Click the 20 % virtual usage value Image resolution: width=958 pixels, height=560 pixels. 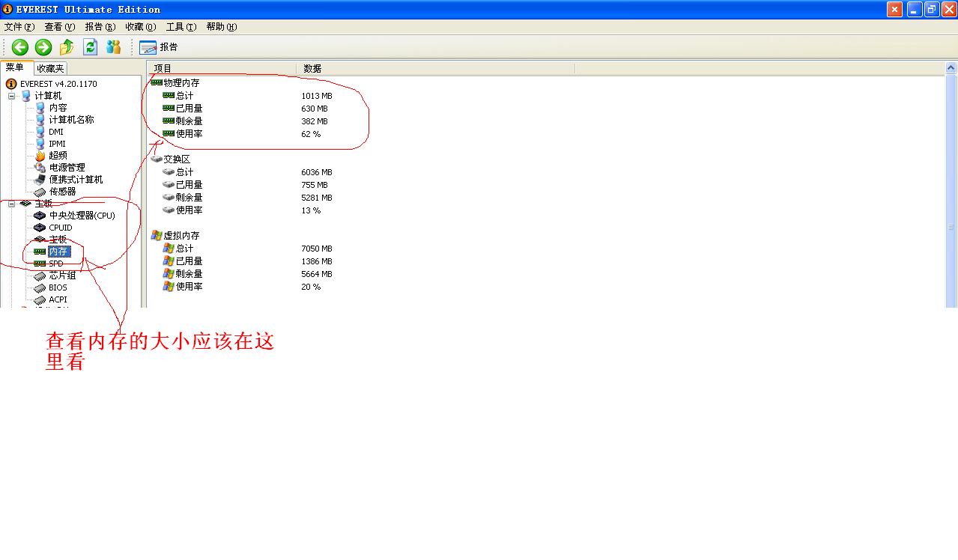(x=311, y=287)
